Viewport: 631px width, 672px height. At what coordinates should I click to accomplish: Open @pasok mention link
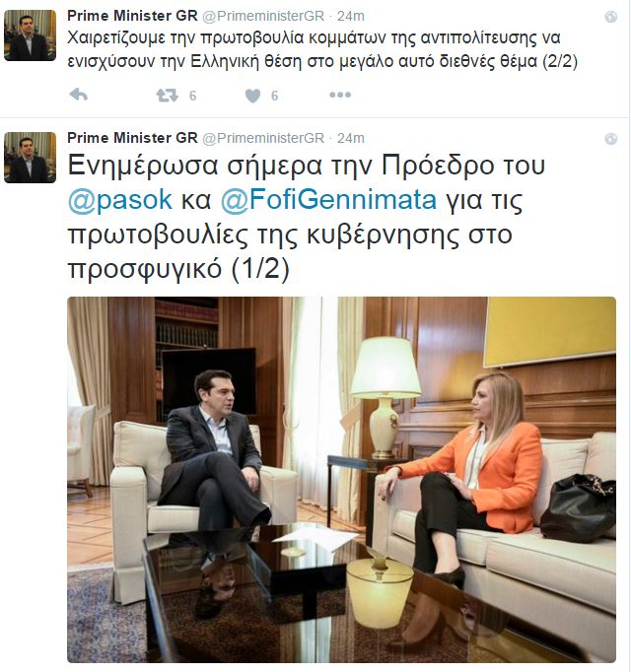[x=120, y=200]
